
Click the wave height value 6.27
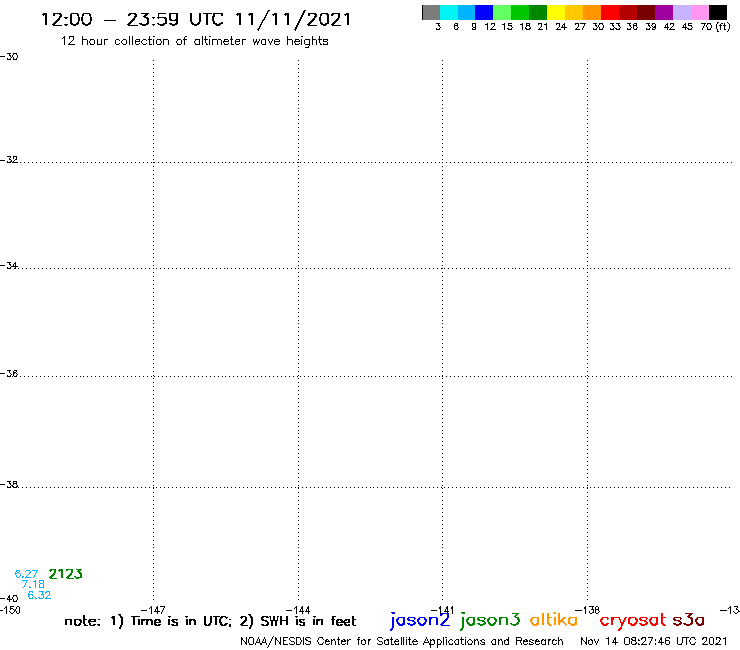(26, 574)
